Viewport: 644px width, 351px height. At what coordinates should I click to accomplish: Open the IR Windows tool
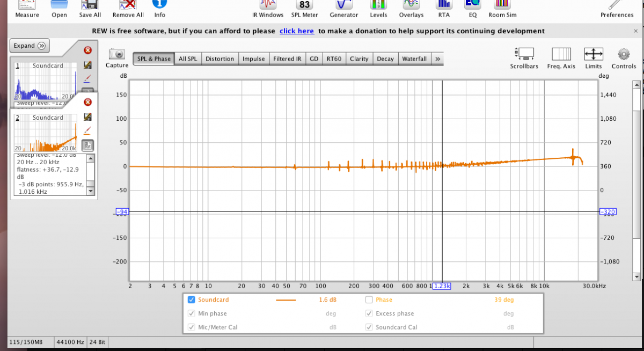268,5
